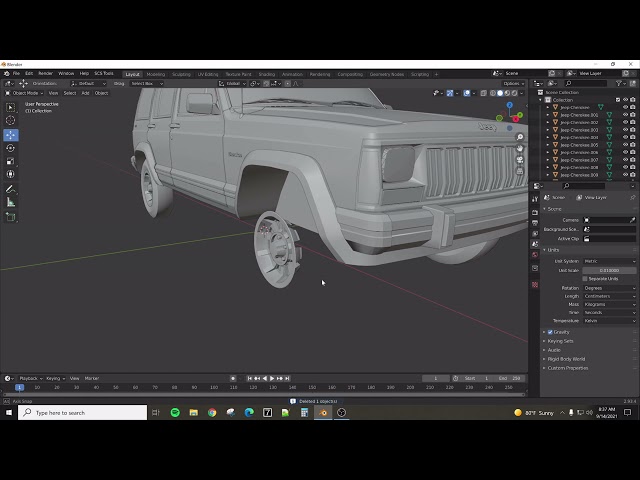Select the Move tool
The height and width of the screenshot is (480, 640).
[x=11, y=135]
